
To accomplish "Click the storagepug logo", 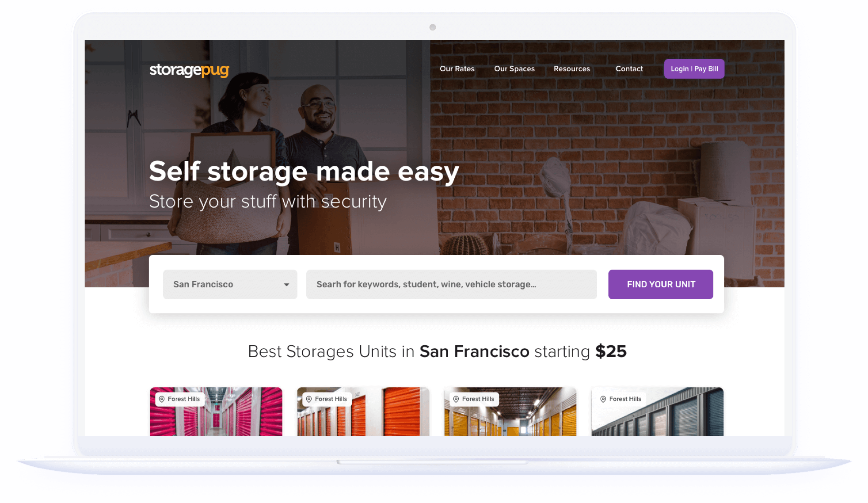I will coord(189,70).
